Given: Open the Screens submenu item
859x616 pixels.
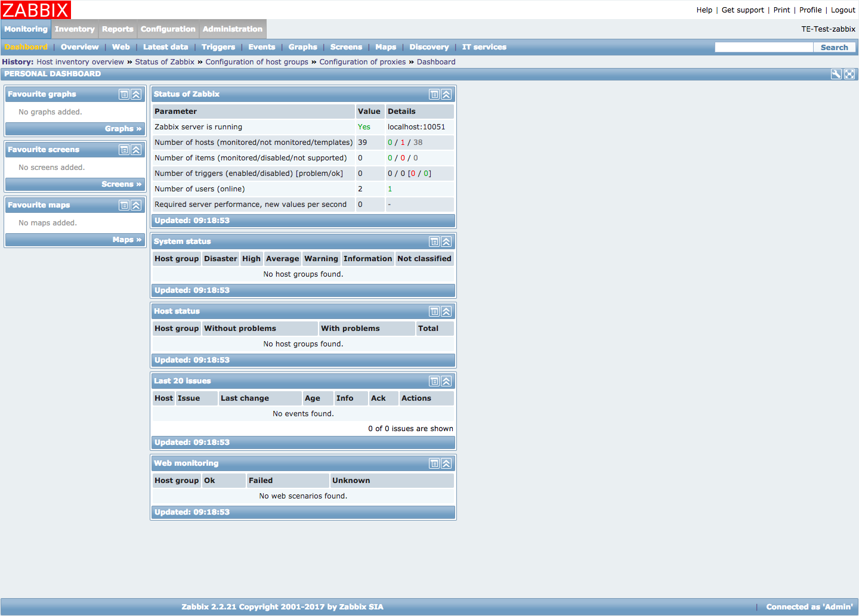Looking at the screenshot, I should click(347, 47).
